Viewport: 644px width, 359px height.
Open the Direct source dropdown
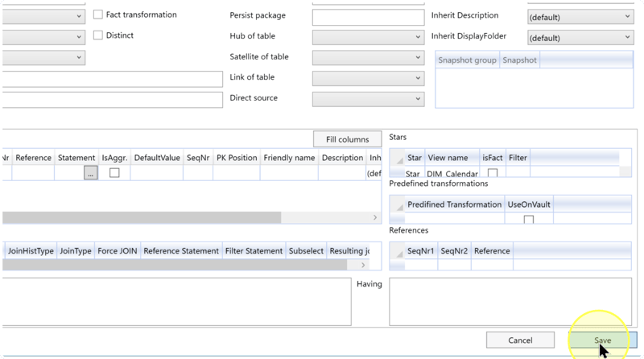[368, 99]
